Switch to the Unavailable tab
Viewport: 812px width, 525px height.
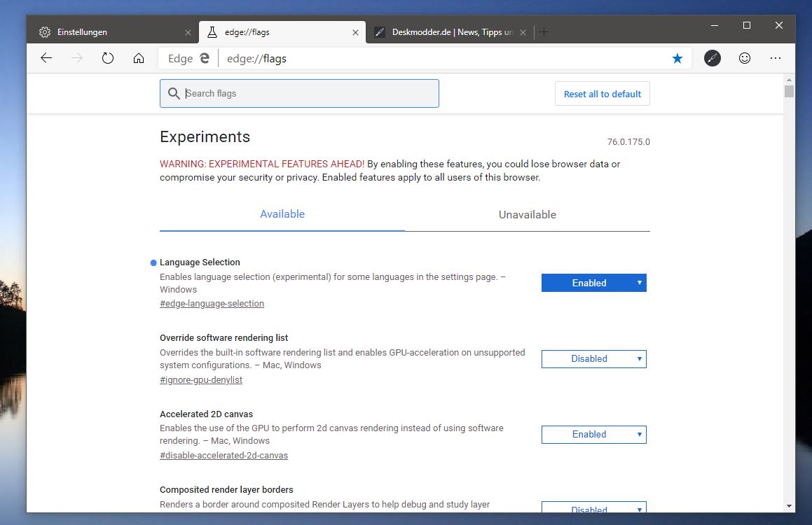click(x=527, y=215)
